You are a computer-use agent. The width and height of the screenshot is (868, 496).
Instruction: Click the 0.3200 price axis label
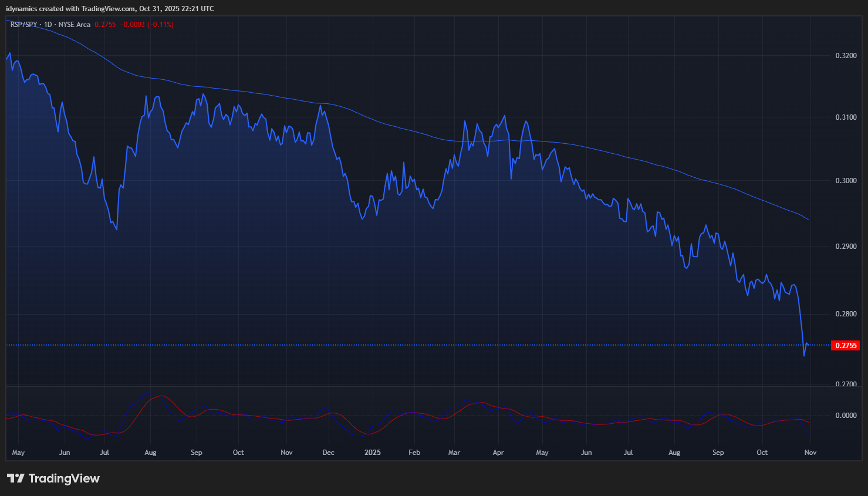(x=846, y=56)
